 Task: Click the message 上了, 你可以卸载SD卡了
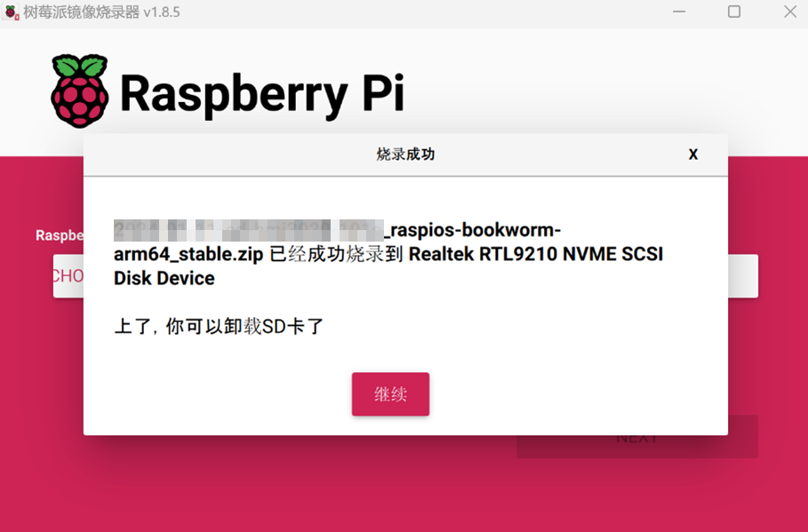point(219,327)
